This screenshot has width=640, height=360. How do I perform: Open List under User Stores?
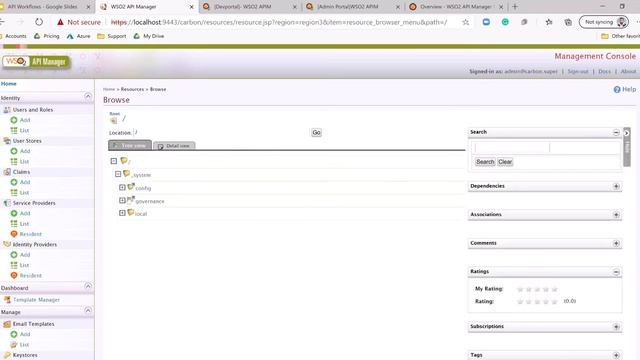[24, 162]
